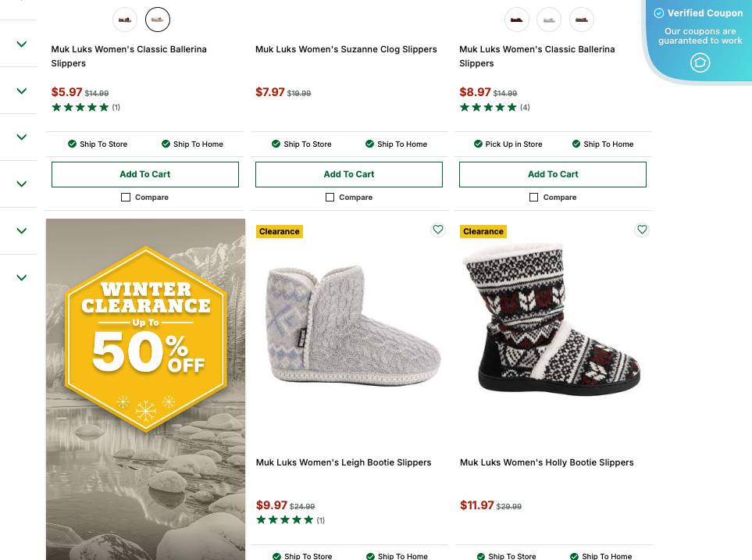The width and height of the screenshot is (752, 560).
Task: Click the star rating on the $5.97 Ballerina Slippers
Action: coord(80,107)
